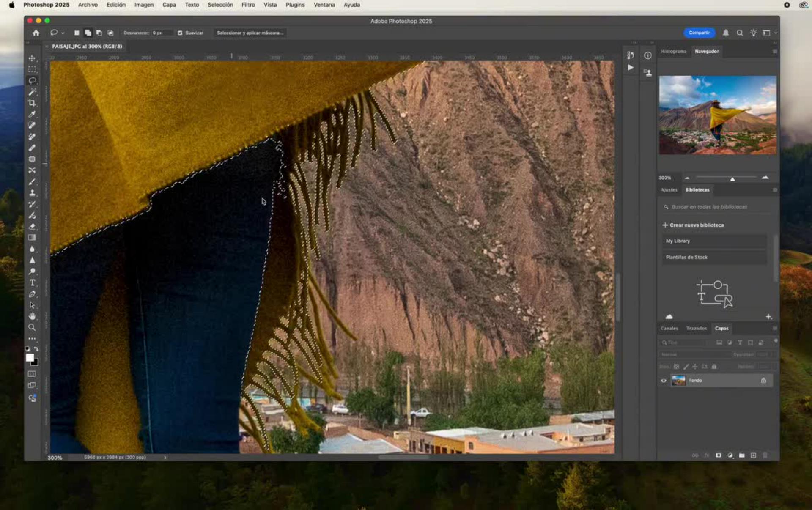Click the search magnifier in options bar
This screenshot has width=812, height=510.
click(740, 33)
